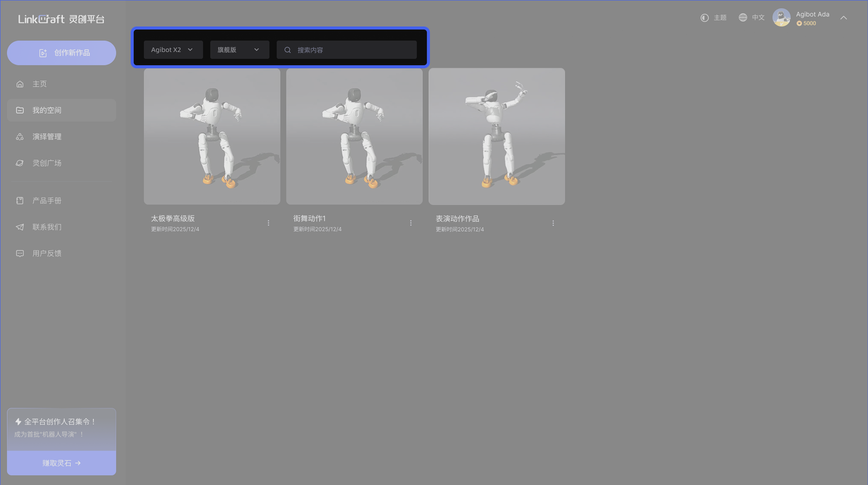Go to 灵创广场 planet icon entry

47,163
